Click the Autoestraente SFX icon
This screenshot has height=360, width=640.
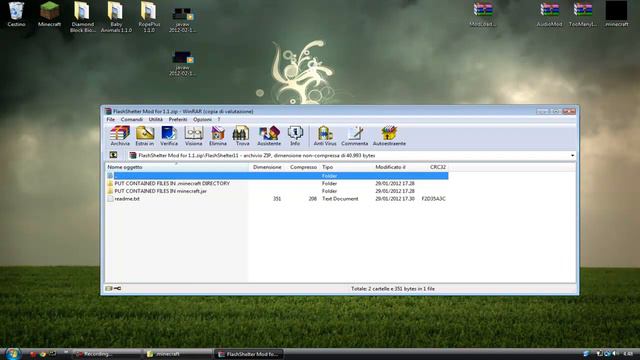coord(389,136)
